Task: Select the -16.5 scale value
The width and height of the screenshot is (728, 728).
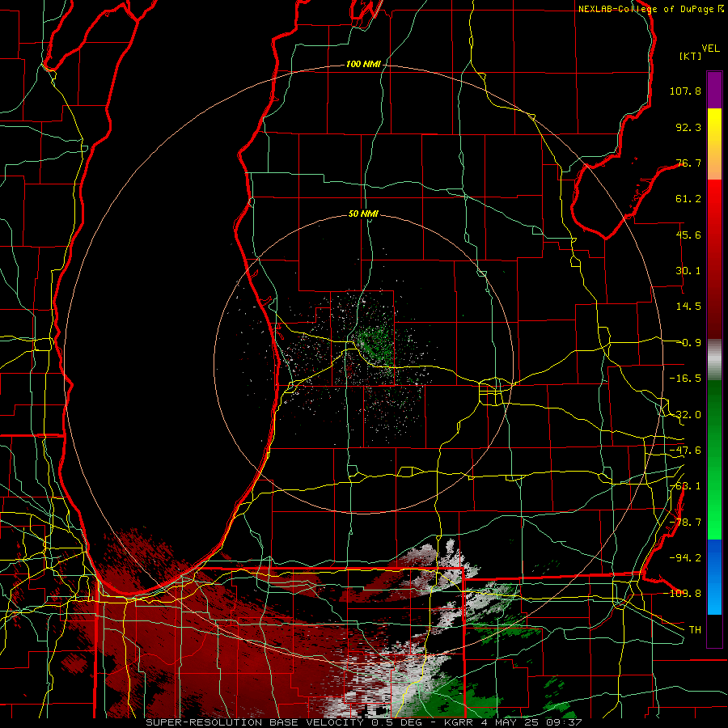Action: click(x=685, y=379)
